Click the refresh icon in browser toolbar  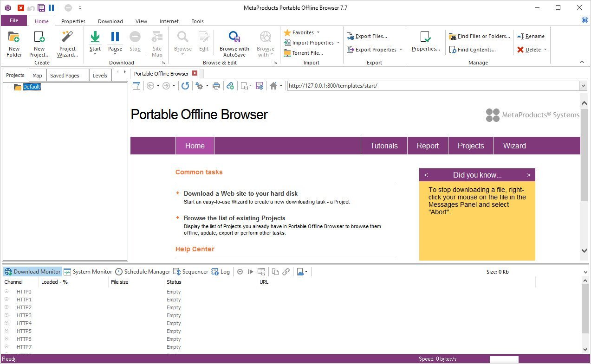pyautogui.click(x=185, y=86)
